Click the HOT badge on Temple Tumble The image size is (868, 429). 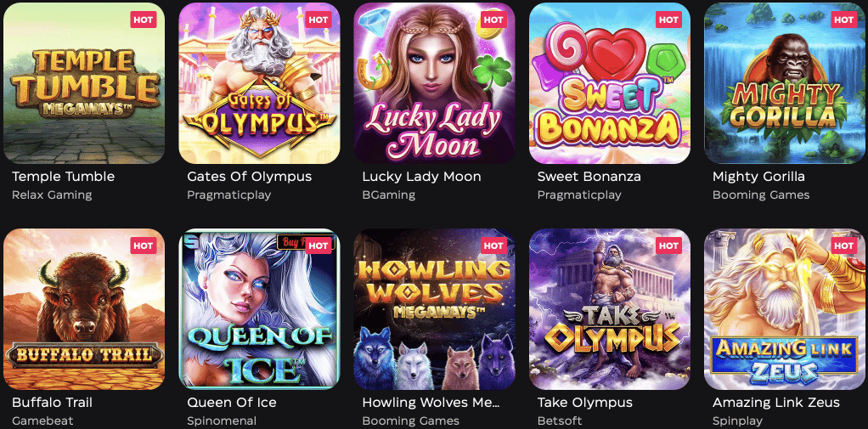tap(144, 20)
